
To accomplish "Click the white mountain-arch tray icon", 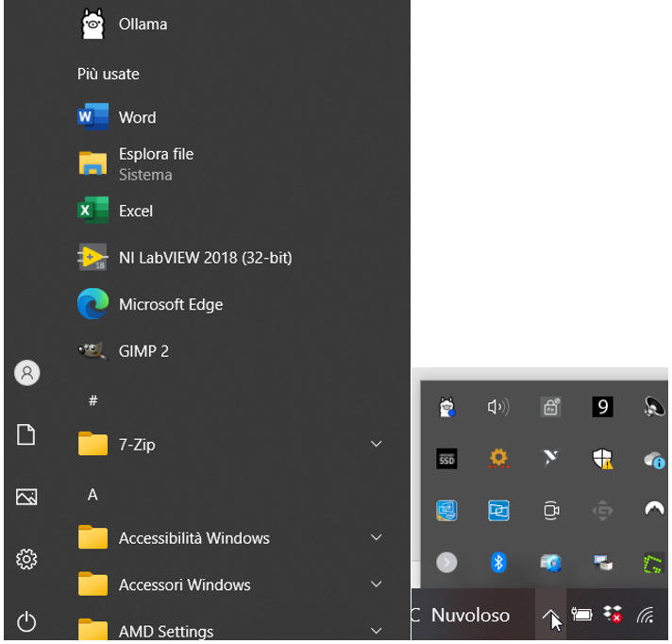I will pyautogui.click(x=654, y=509).
